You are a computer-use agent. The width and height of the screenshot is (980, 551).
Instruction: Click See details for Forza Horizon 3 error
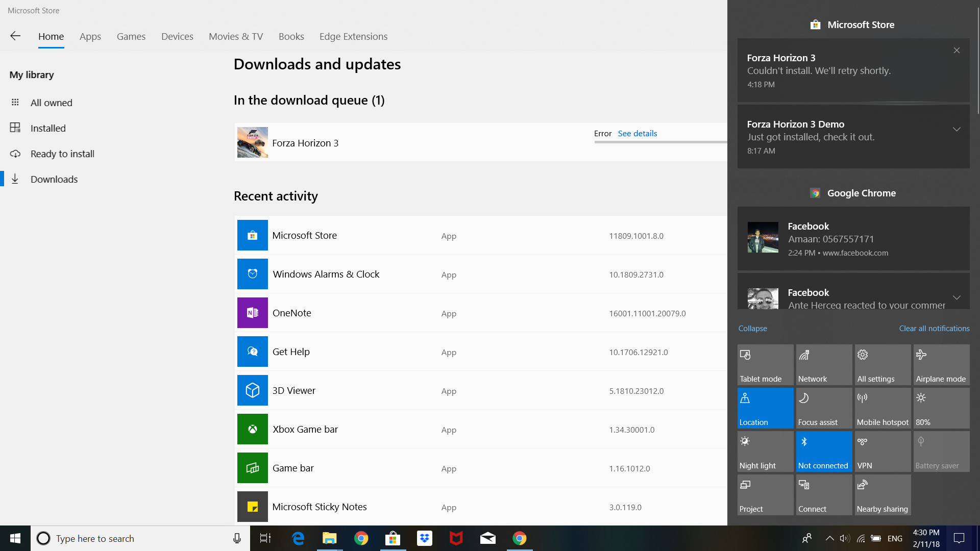(638, 133)
